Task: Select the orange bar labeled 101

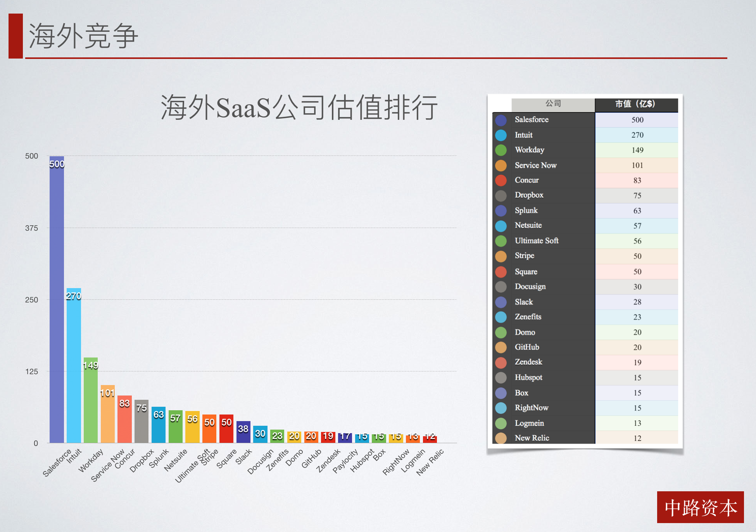Action: (107, 414)
